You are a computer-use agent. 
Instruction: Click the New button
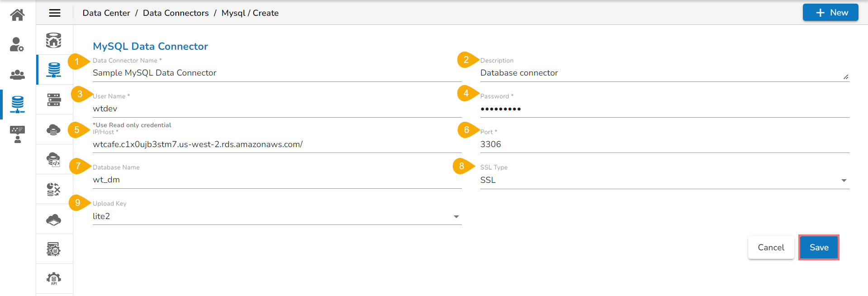(830, 13)
